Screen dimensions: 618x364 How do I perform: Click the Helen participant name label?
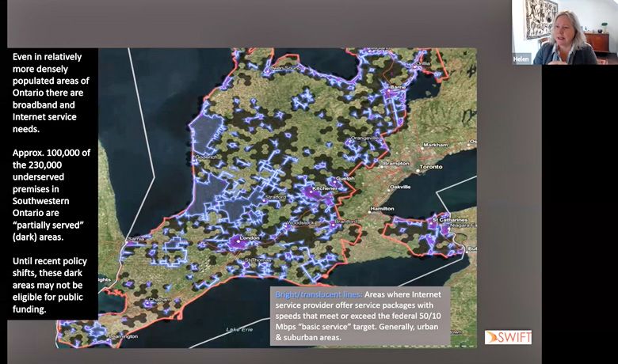point(521,59)
